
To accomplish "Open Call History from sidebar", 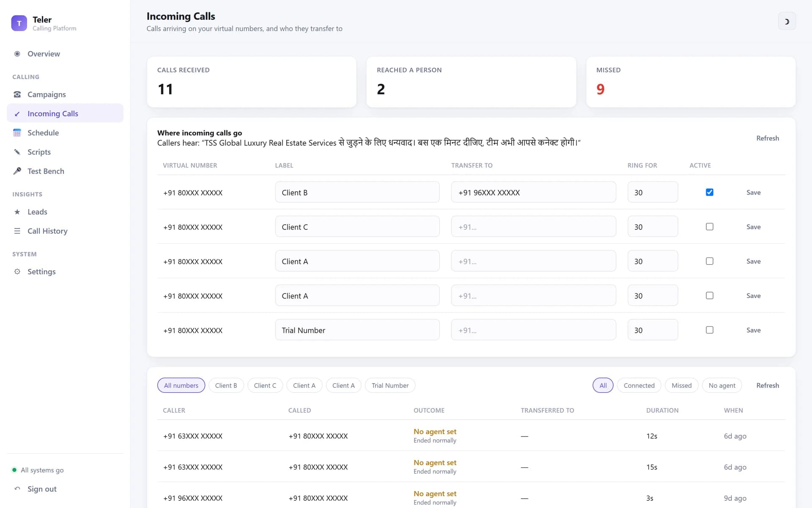I will tap(65, 231).
